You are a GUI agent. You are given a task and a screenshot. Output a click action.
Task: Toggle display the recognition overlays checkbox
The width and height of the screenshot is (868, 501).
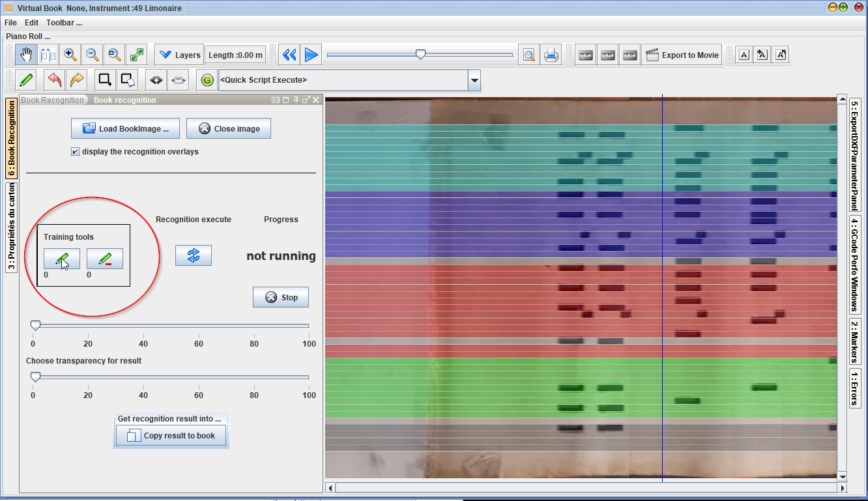click(76, 152)
